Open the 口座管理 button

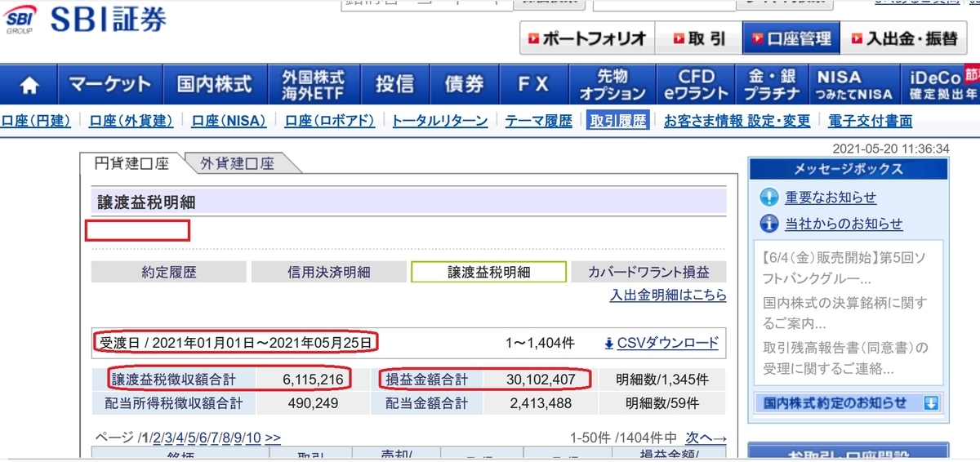(791, 38)
